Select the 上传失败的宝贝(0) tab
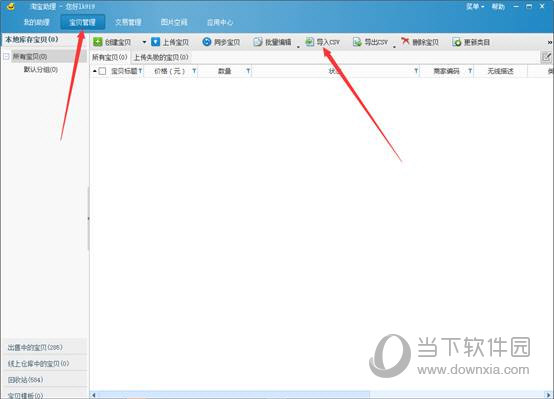Viewport: 554px width, 399px height. tap(161, 57)
